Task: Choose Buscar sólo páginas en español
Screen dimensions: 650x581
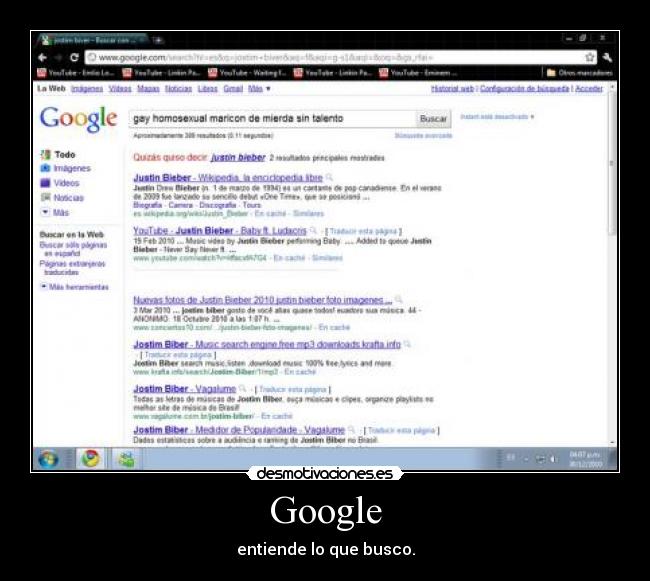Action: pyautogui.click(x=73, y=249)
